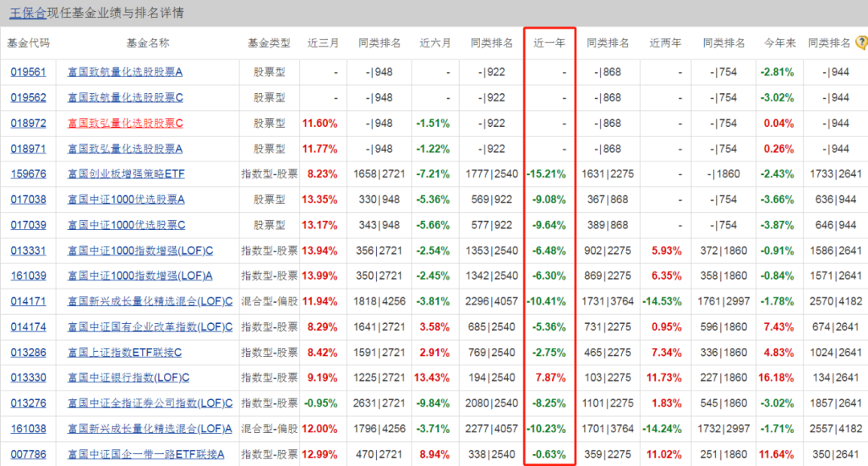Screen dimensions: 868x466
Task: Select 近六月 value -9.84% cell
Action: point(435,403)
